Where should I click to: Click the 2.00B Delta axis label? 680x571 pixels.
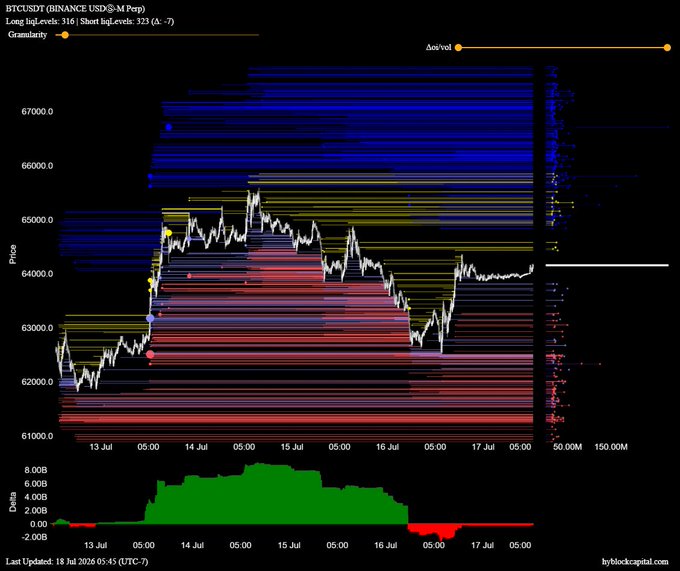pyautogui.click(x=36, y=511)
